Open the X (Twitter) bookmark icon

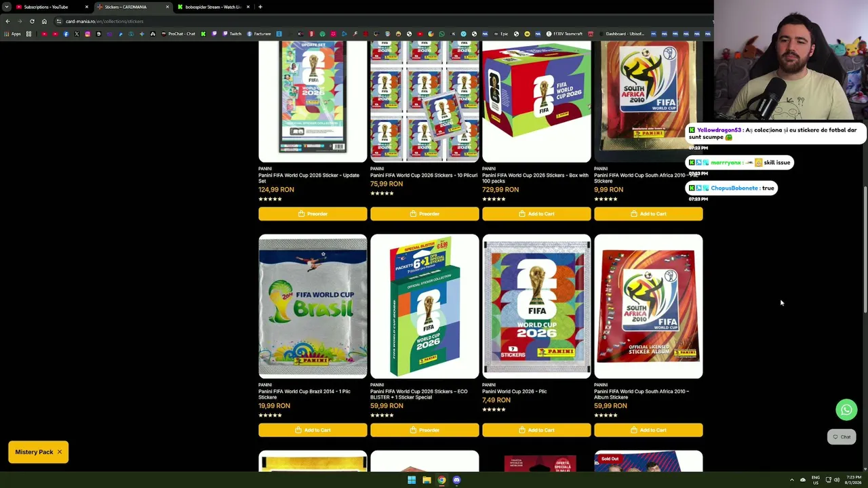click(x=77, y=34)
